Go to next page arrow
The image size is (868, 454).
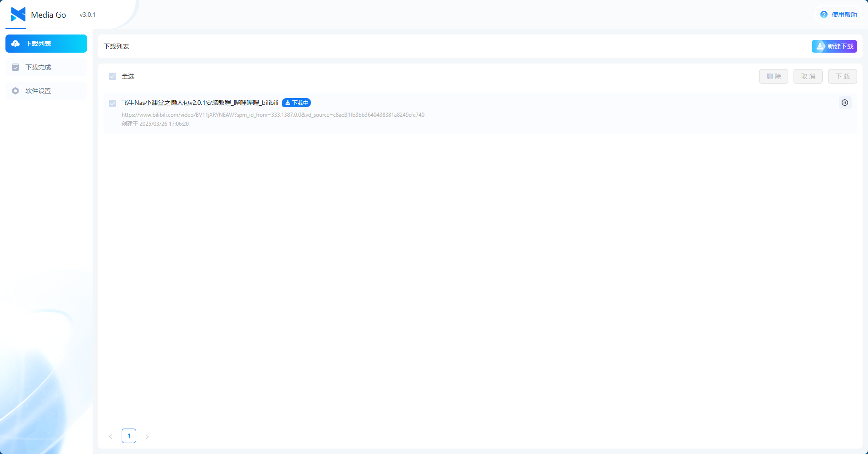pos(147,436)
